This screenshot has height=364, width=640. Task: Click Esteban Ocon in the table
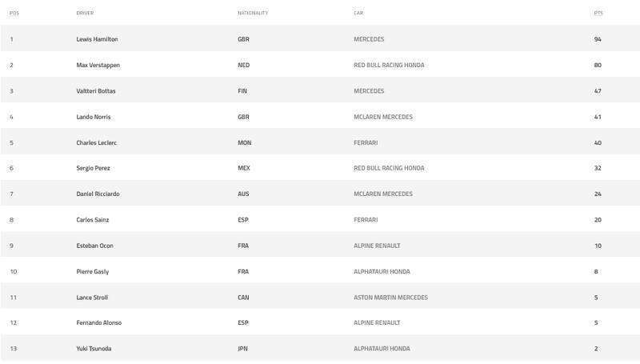94,246
